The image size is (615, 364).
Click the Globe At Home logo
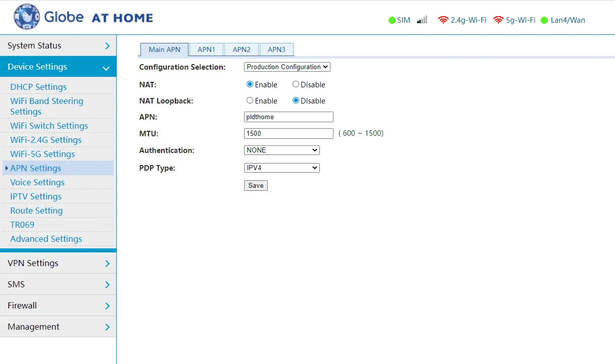click(83, 17)
